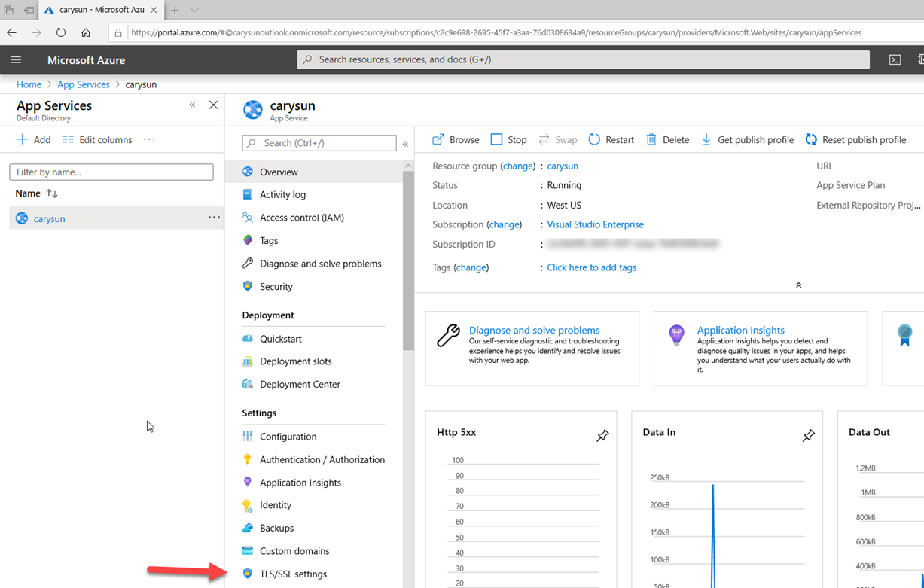Open a new browser tab
This screenshot has height=588, width=924.
[175, 11]
